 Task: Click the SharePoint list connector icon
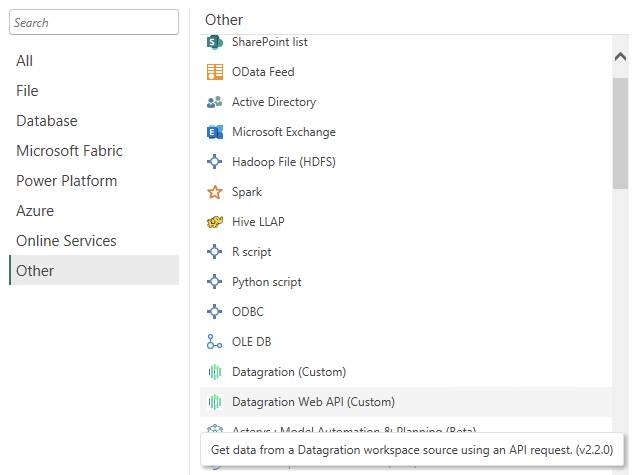click(214, 42)
